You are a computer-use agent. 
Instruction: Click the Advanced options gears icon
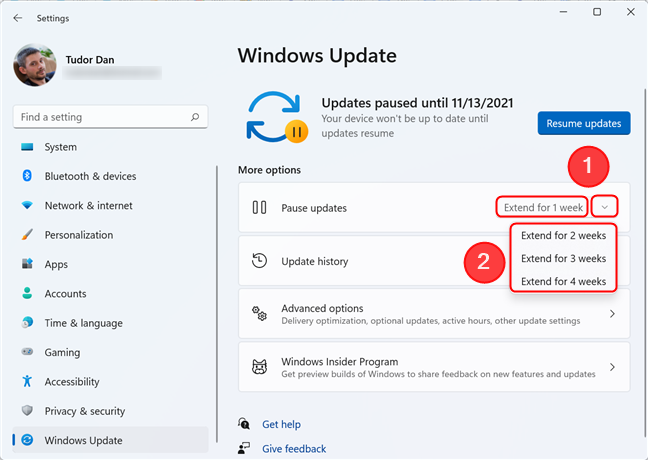(x=259, y=314)
